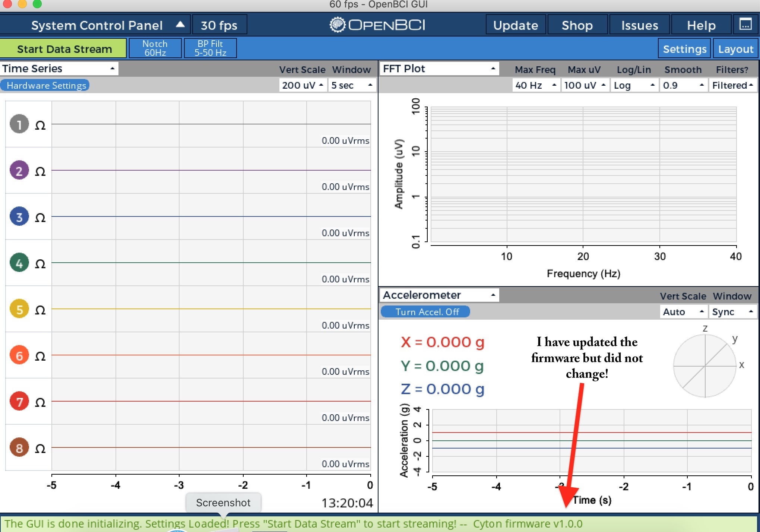Viewport: 760px width, 532px height.
Task: Check impedance with channel 4 ohm icon
Action: (x=40, y=264)
